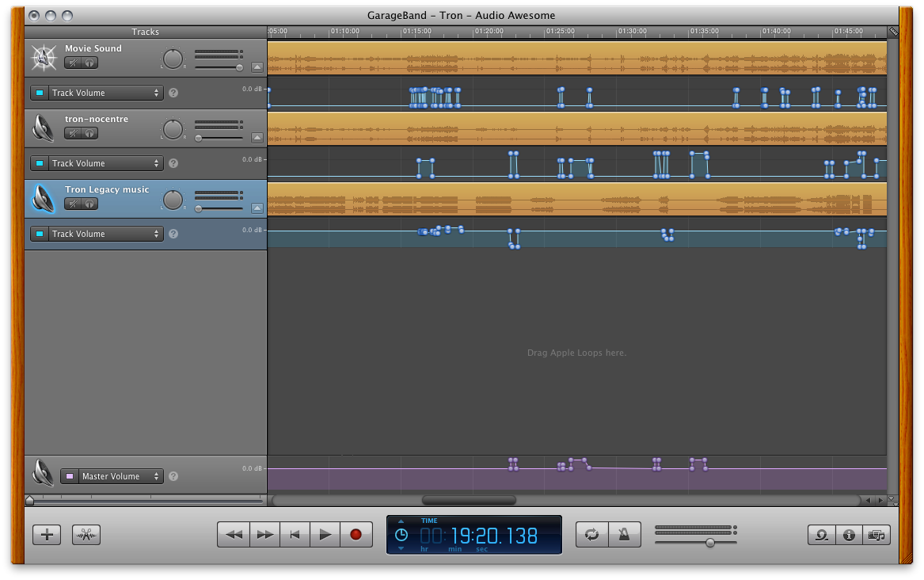This screenshot has height=580, width=924.
Task: Click the timeline zoom slider handle
Action: (x=29, y=501)
